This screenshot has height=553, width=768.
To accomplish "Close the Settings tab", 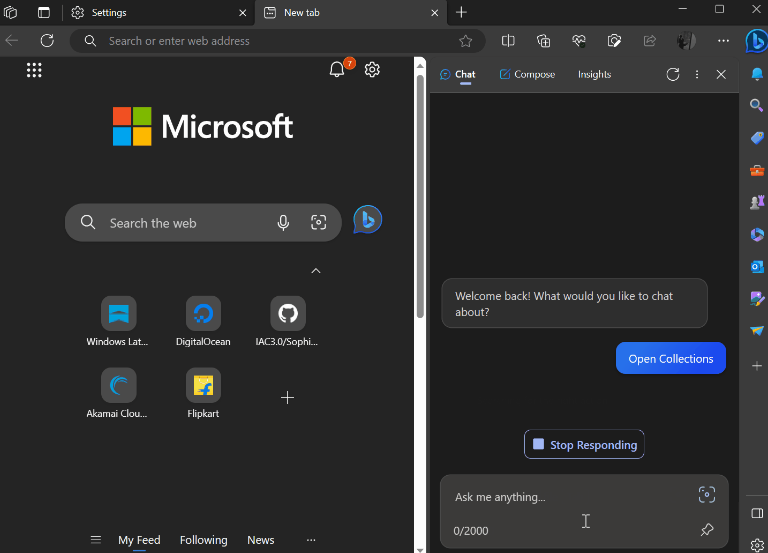I will pos(242,13).
